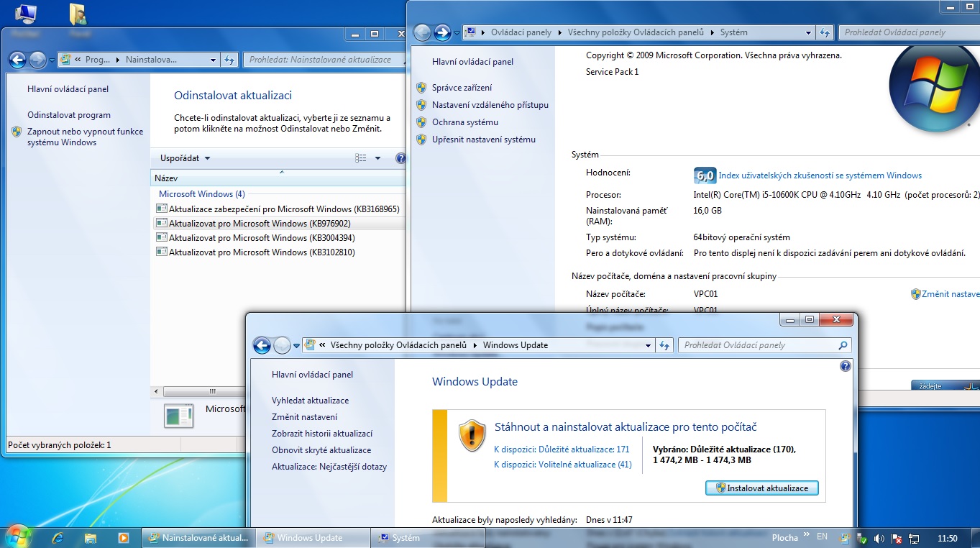Open Index uživatelských zkušeností se systémem Windows
The width and height of the screenshot is (980, 548).
tap(820, 175)
